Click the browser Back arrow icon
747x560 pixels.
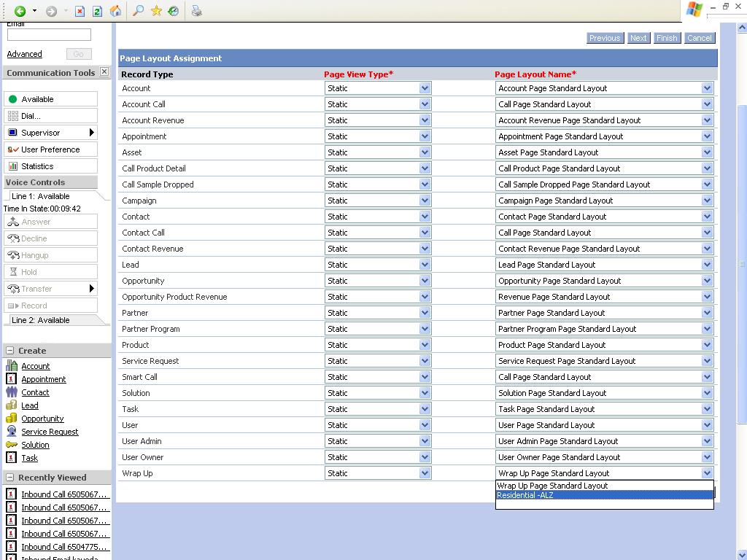[x=20, y=11]
